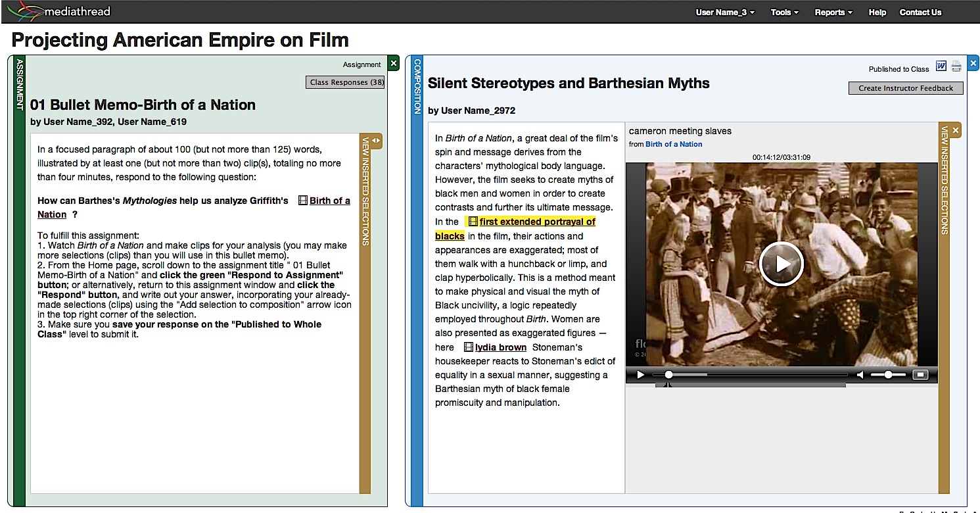Click Create Instructor Feedback button
The image size is (980, 513).
point(906,88)
